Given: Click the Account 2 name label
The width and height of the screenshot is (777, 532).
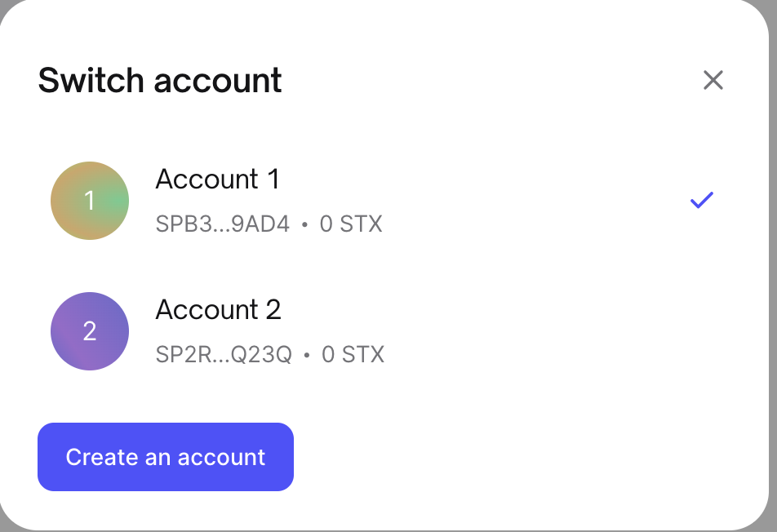Looking at the screenshot, I should click(x=218, y=310).
